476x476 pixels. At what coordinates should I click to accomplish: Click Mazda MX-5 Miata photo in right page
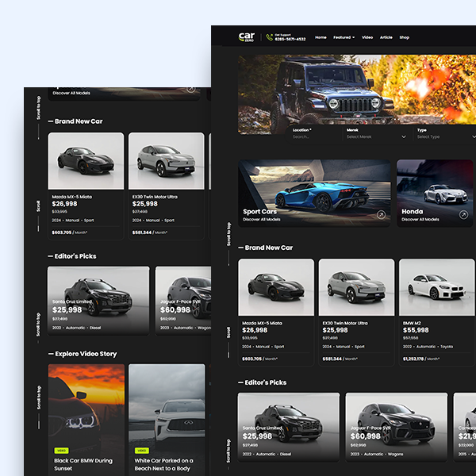click(276, 287)
